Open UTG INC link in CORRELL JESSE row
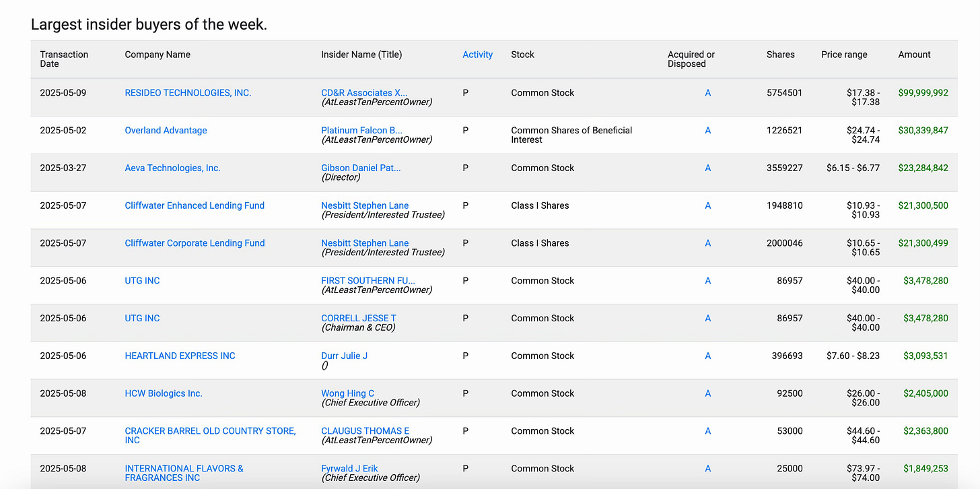 [x=142, y=319]
